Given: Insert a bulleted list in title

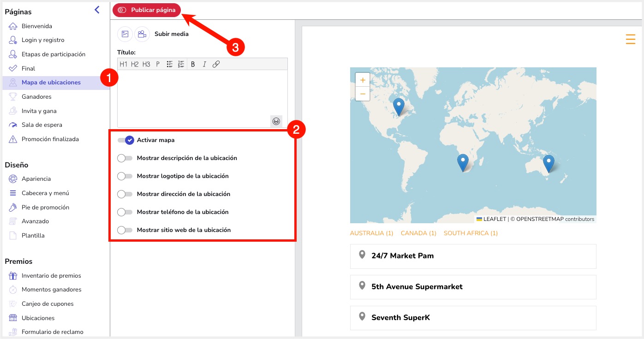Looking at the screenshot, I should click(169, 64).
